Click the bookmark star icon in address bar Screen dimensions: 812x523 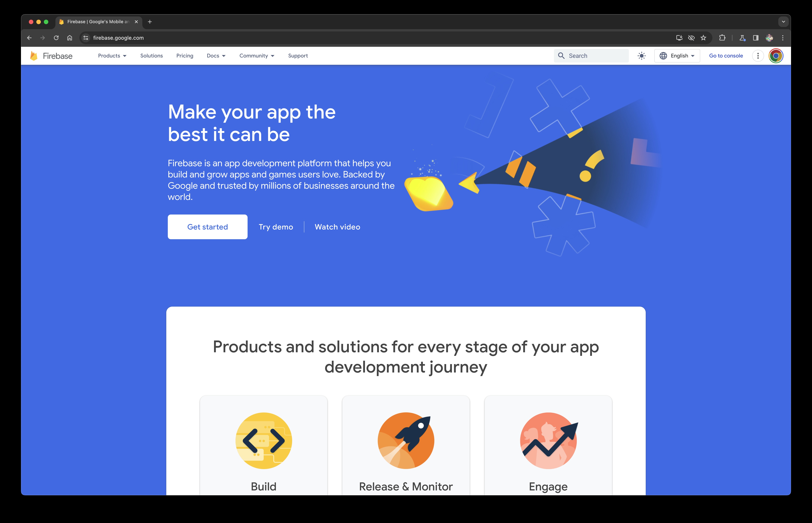click(x=702, y=37)
